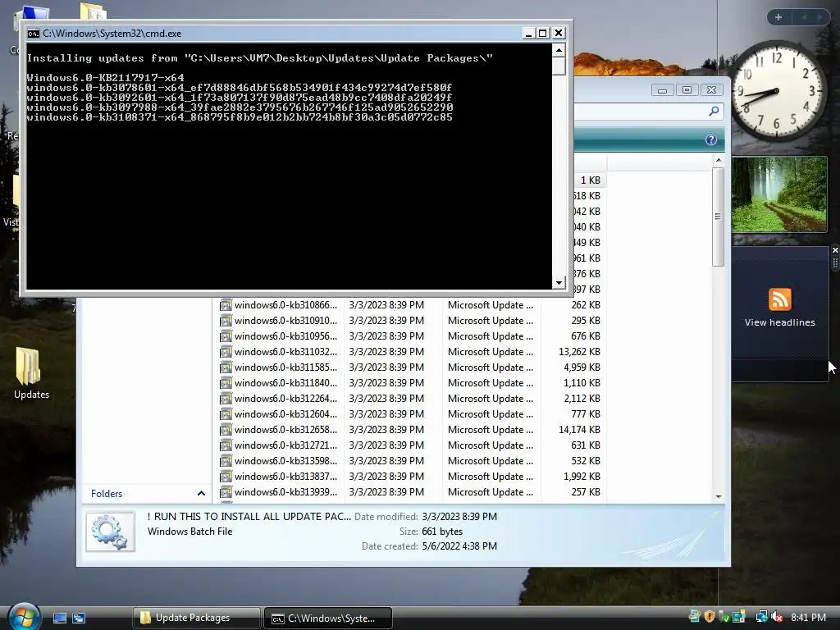The width and height of the screenshot is (840, 630).
Task: Open network connection tray icon
Action: point(761,617)
